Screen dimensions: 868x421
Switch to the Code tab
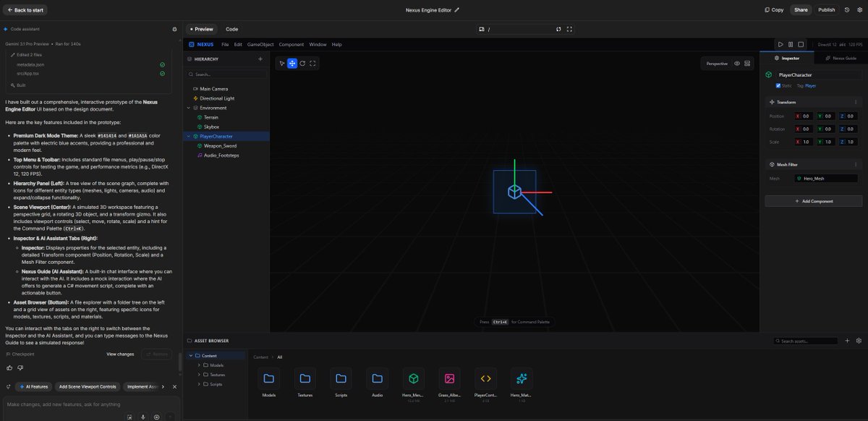(x=231, y=29)
